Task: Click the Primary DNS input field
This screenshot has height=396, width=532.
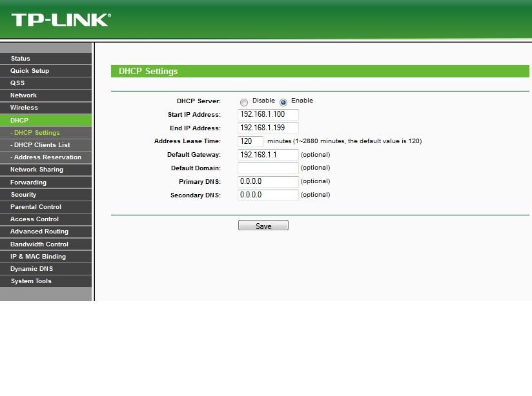Action: [x=268, y=182]
